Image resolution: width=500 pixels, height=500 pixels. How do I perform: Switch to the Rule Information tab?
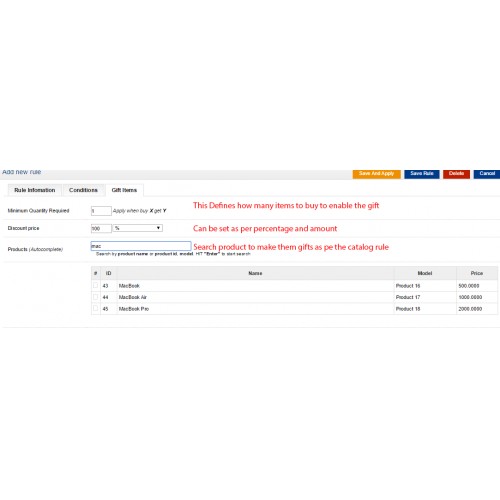tap(35, 190)
